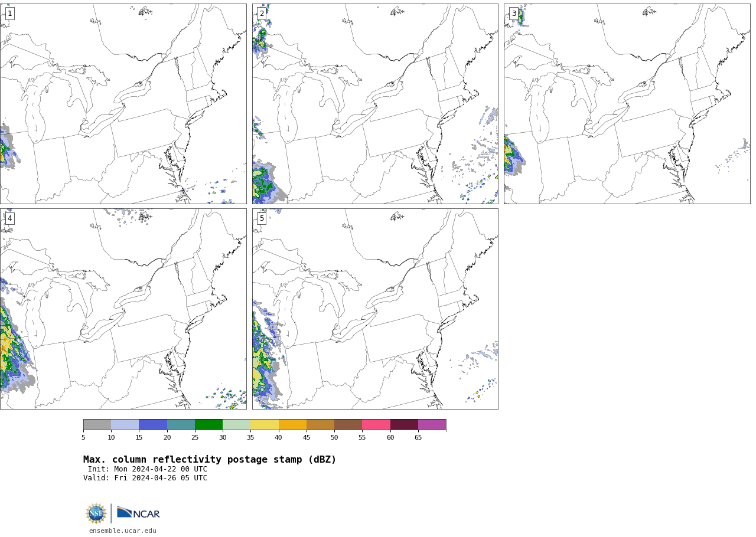Click the panel number label 2

pos(262,14)
